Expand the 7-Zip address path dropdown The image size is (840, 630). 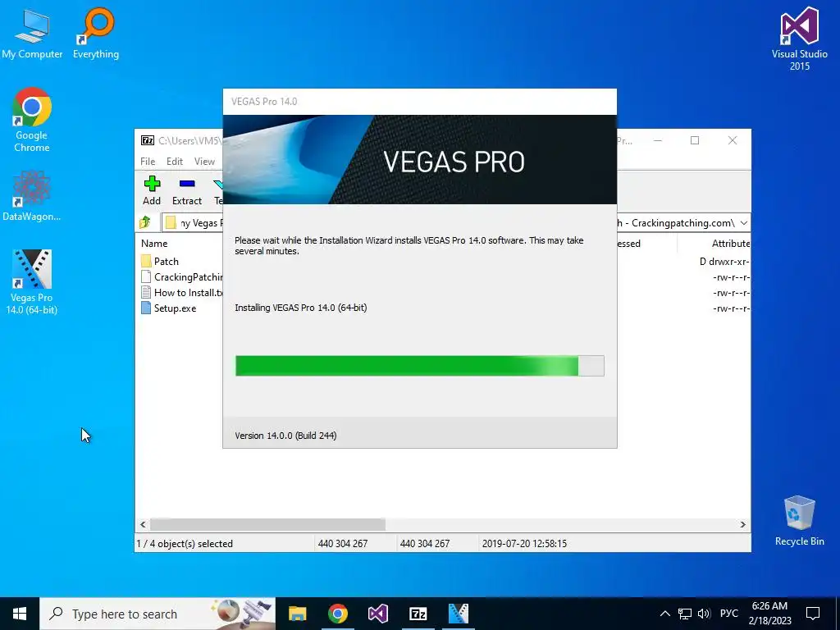743,223
